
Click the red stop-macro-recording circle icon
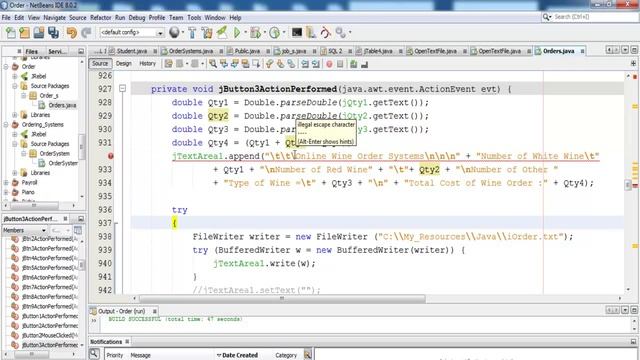coord(329,64)
